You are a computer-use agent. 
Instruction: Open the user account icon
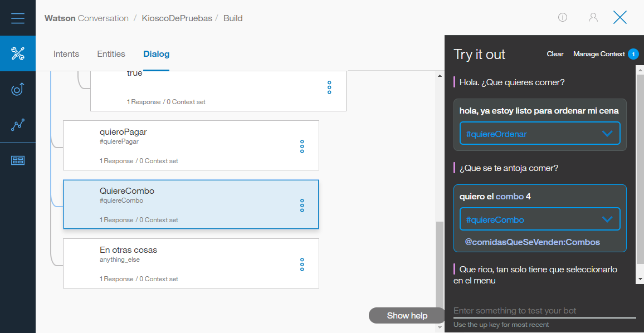point(593,17)
